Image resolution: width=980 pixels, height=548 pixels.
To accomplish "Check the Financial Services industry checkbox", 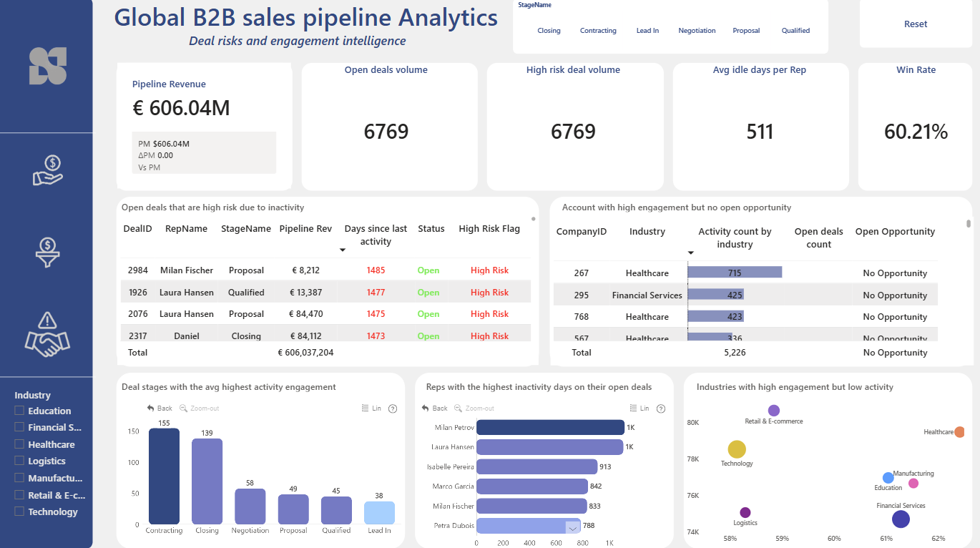I will pyautogui.click(x=19, y=427).
